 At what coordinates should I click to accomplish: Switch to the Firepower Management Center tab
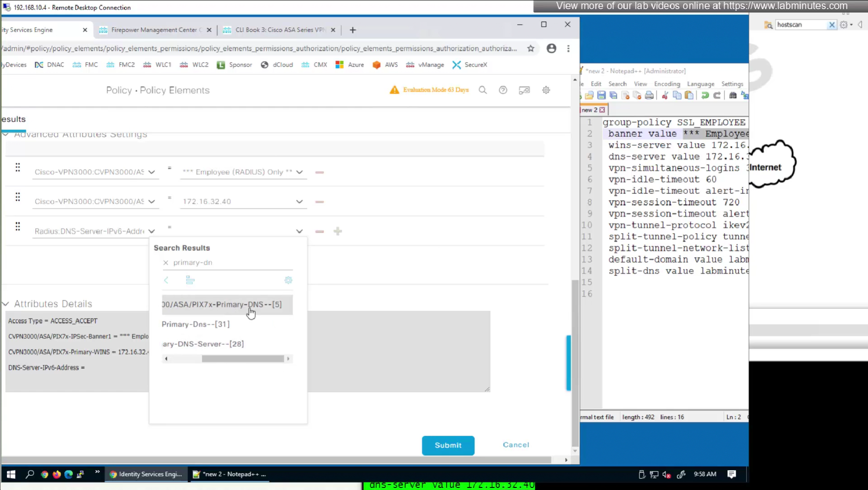click(154, 30)
